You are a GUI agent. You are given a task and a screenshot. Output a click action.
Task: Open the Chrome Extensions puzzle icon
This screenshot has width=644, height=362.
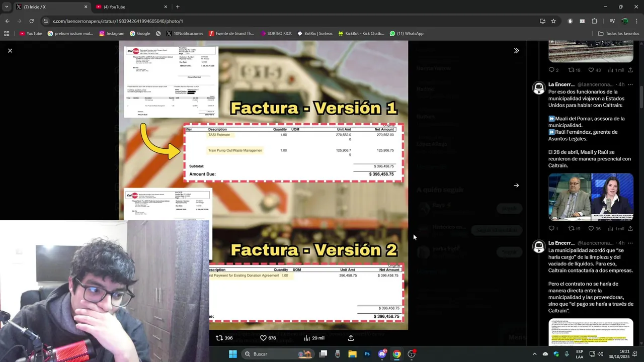coord(594,21)
